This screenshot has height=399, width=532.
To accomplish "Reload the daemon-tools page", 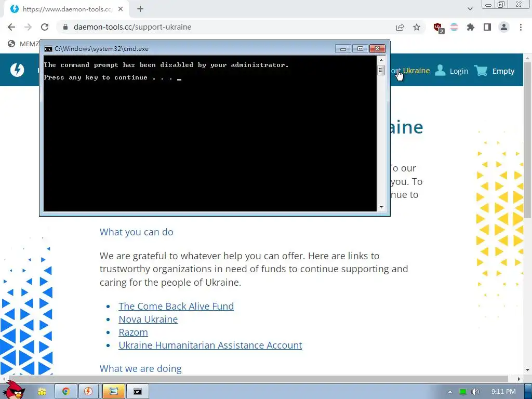I will [x=45, y=27].
